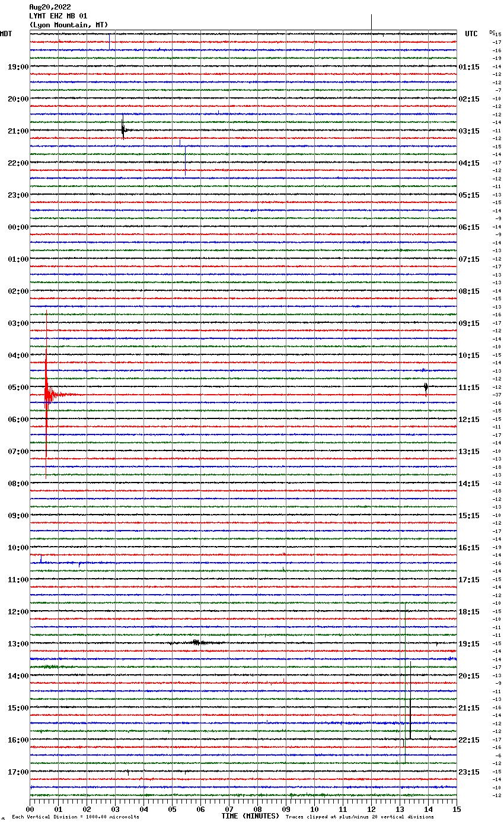The height and width of the screenshot is (825, 504).
Task: Click the small black spike near minute 14
Action: click(x=426, y=387)
